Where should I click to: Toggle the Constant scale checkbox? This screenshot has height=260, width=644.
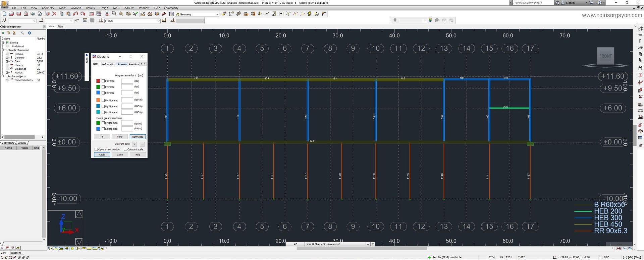(x=125, y=149)
